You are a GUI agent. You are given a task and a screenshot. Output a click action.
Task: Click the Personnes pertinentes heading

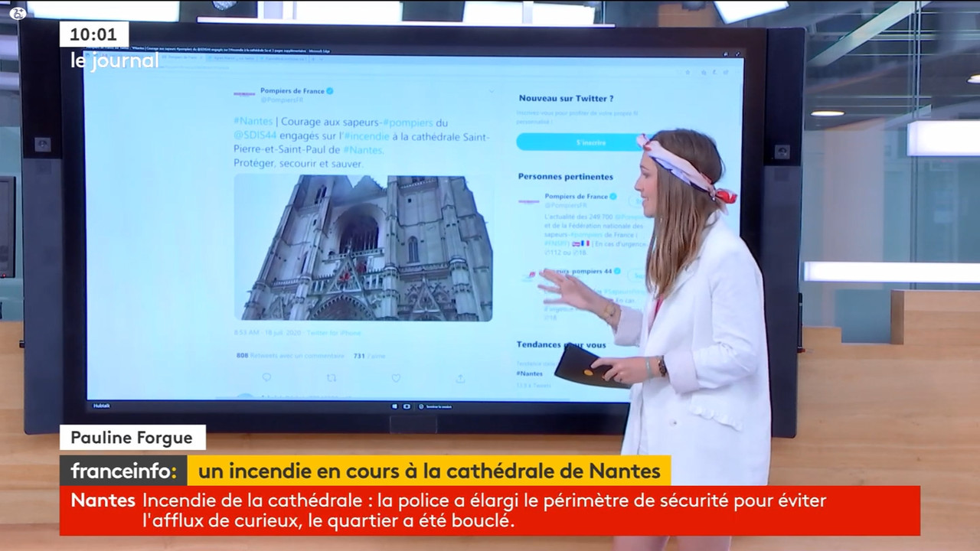(x=565, y=177)
